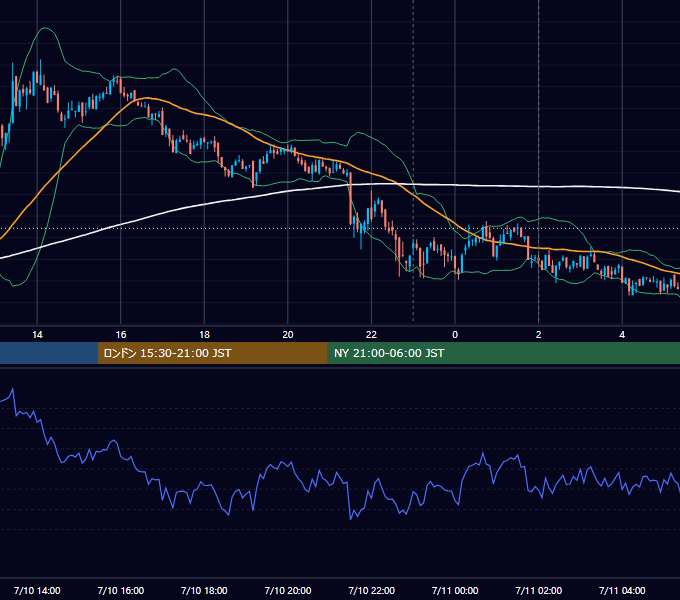Viewport: 680px width, 600px height.
Task: Click the 7/10 20:00 time label
Action: 288,590
